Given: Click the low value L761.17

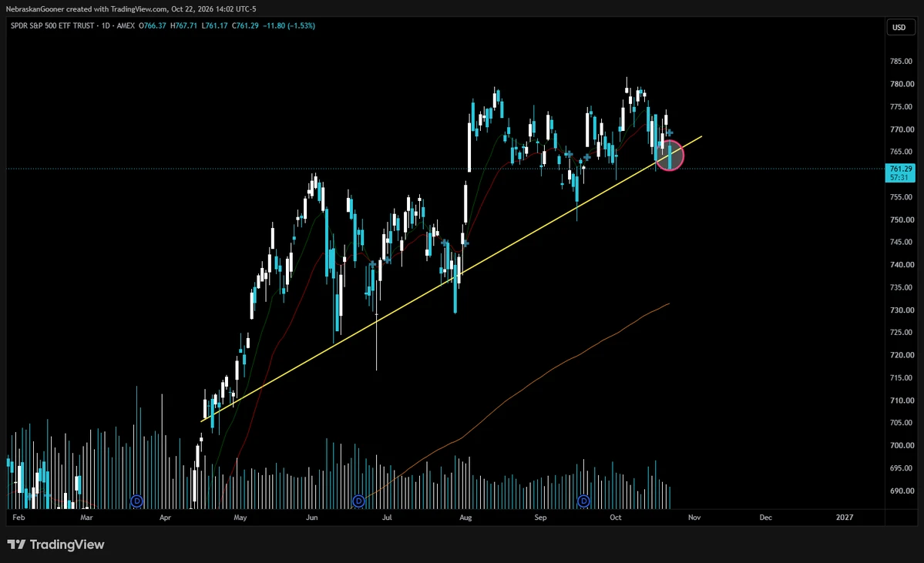Looking at the screenshot, I should (x=214, y=26).
